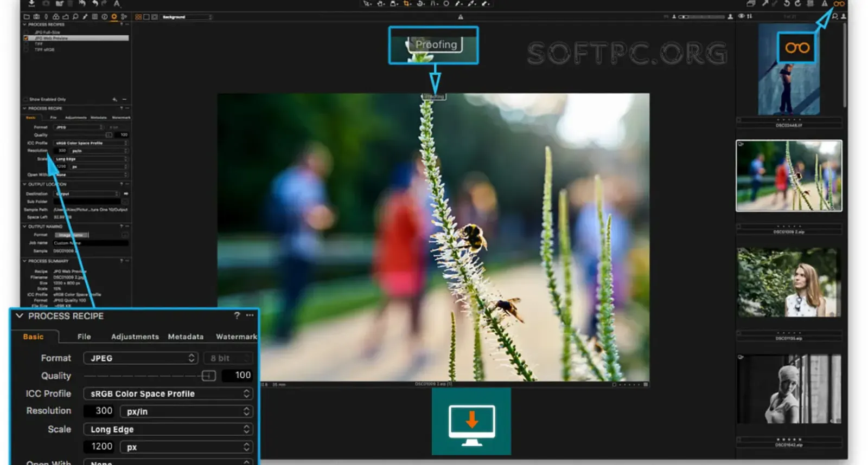The height and width of the screenshot is (465, 868).
Task: Add a new recipe with the plus button
Action: [x=114, y=99]
